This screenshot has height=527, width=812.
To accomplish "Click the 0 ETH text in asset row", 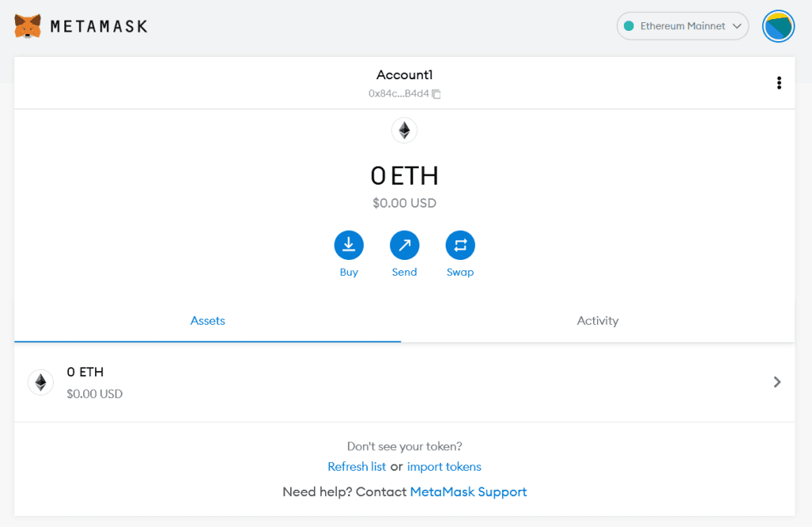I will (x=86, y=372).
